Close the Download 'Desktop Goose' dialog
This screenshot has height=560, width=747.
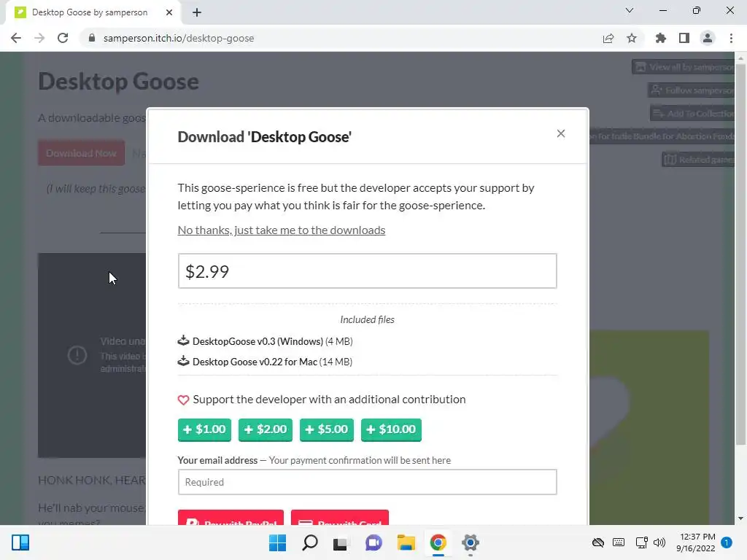(x=561, y=134)
